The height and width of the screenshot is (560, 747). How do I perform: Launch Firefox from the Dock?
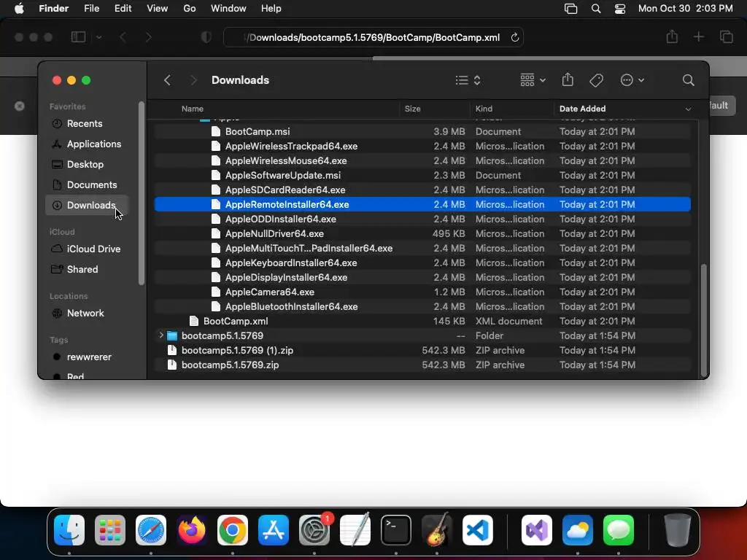coord(192,530)
